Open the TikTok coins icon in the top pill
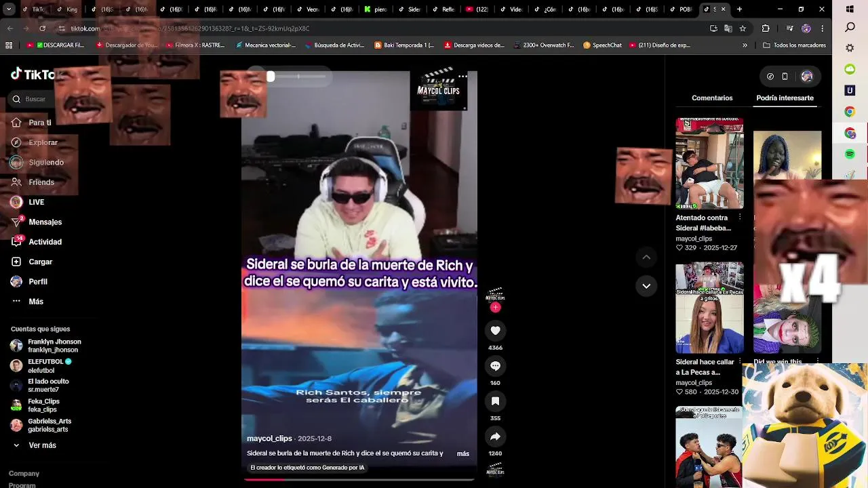 [770, 77]
